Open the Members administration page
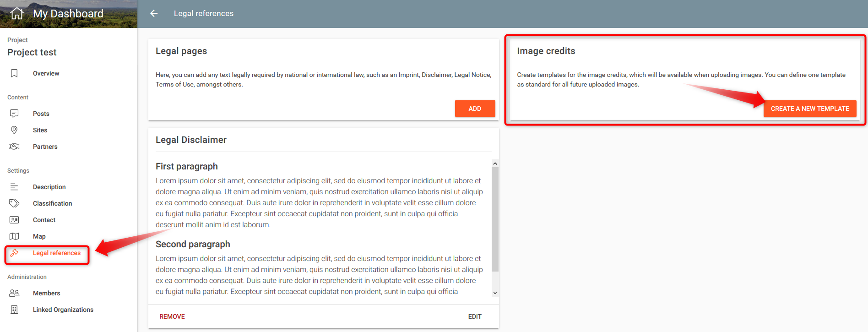This screenshot has height=332, width=868. coord(46,293)
